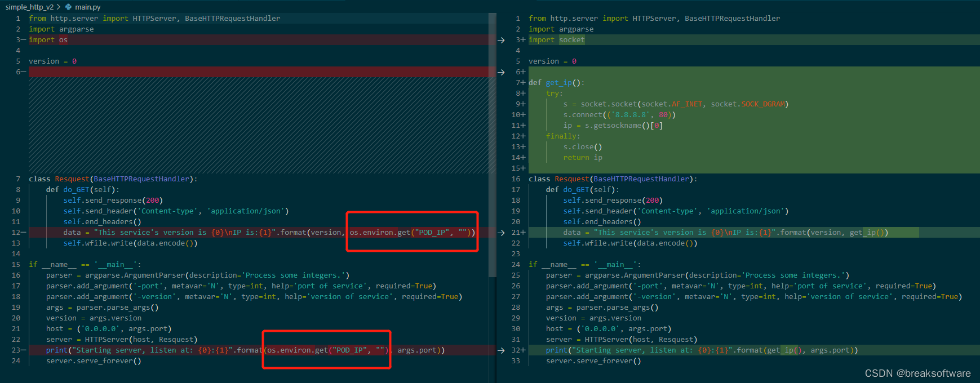Image resolution: width=980 pixels, height=383 pixels.
Task: Click line number 32+ in the right gutter
Action: [x=518, y=350]
